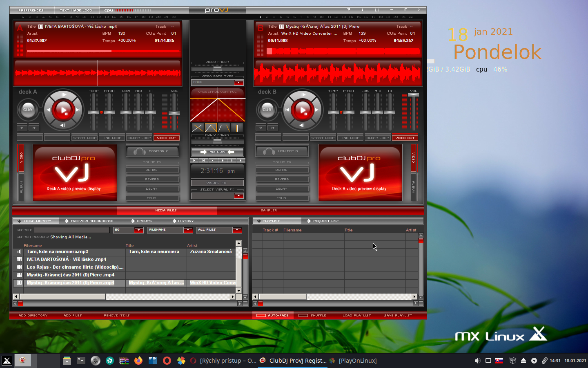The height and width of the screenshot is (368, 588).
Task: Open volume control in system tray
Action: coord(477,361)
